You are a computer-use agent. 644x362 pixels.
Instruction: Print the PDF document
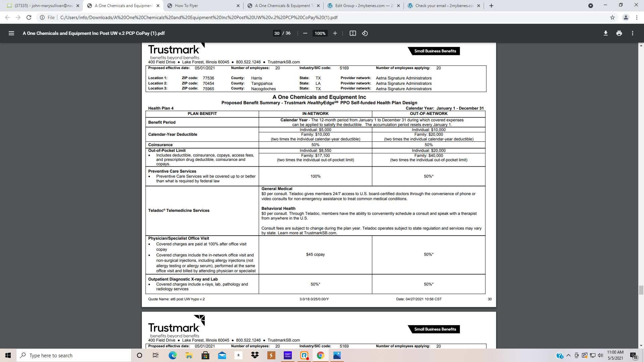pyautogui.click(x=619, y=33)
